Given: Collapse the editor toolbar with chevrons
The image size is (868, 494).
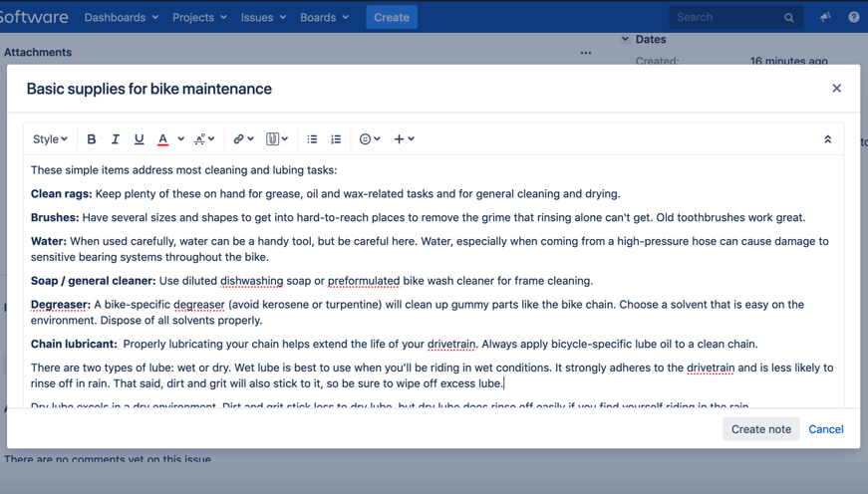Looking at the screenshot, I should (827, 139).
